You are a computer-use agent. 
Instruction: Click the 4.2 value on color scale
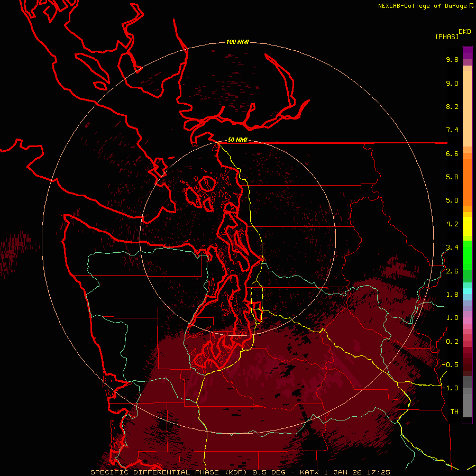coord(452,224)
